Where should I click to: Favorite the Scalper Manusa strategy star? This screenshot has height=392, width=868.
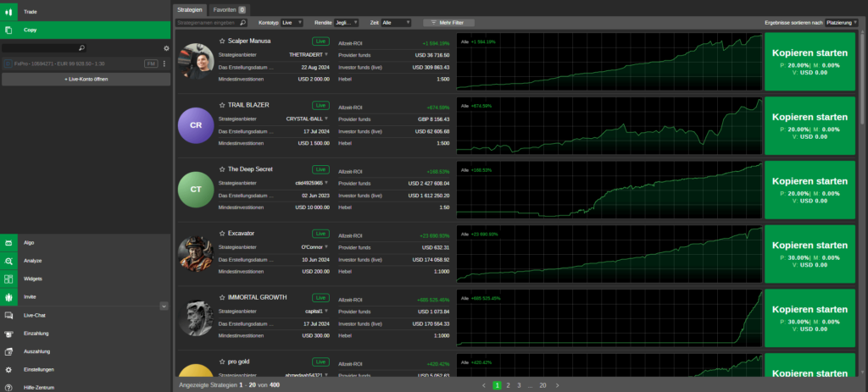coord(222,41)
